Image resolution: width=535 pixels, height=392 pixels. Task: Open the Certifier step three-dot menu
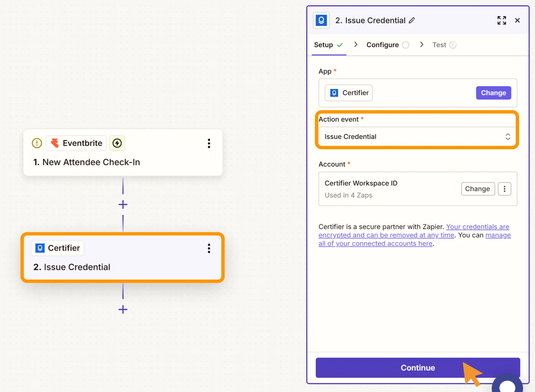209,248
